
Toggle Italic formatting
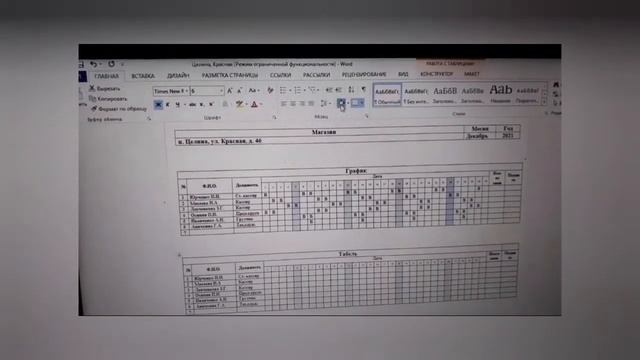(167, 105)
